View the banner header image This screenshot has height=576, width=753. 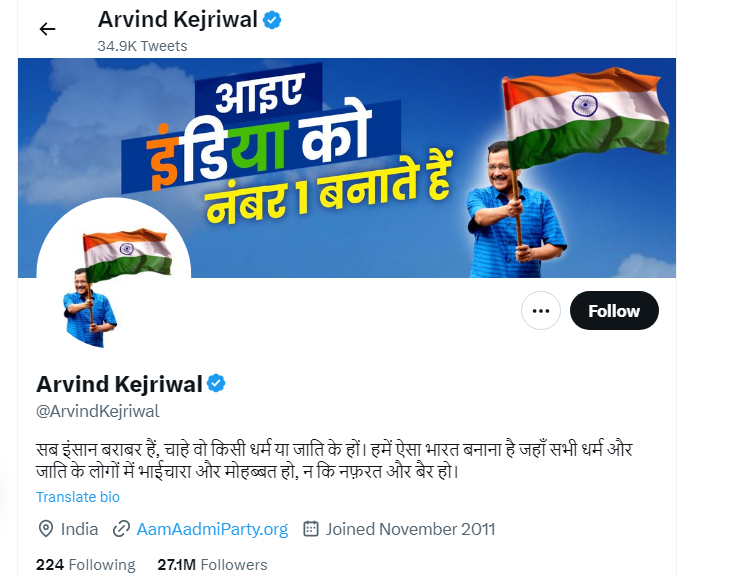pyautogui.click(x=347, y=168)
